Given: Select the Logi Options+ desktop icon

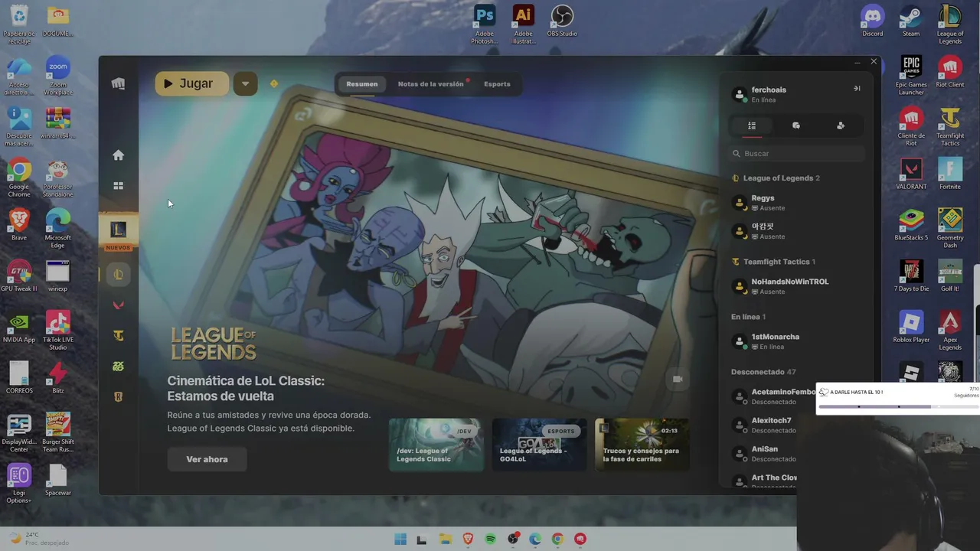Looking at the screenshot, I should (x=19, y=484).
